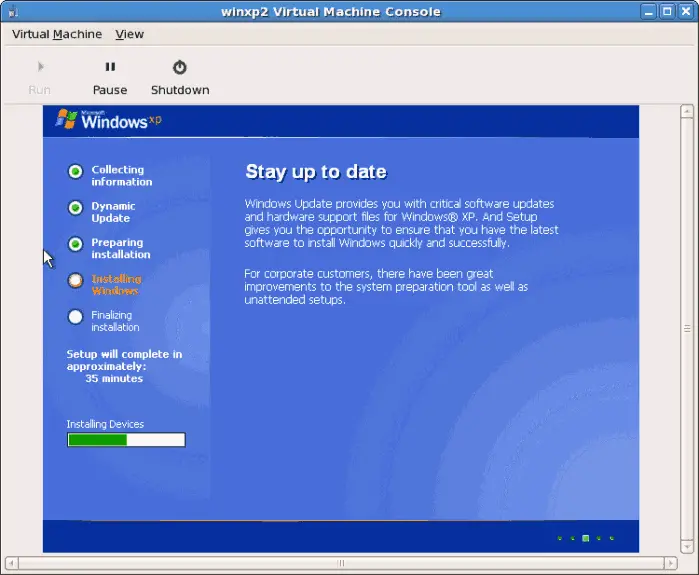
Task: Click the Windows XP flag logo
Action: point(68,120)
